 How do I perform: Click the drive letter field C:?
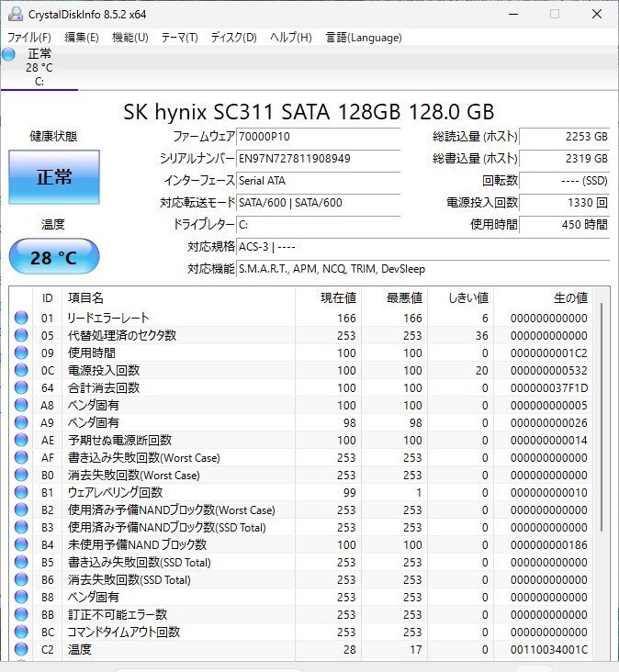(x=318, y=225)
